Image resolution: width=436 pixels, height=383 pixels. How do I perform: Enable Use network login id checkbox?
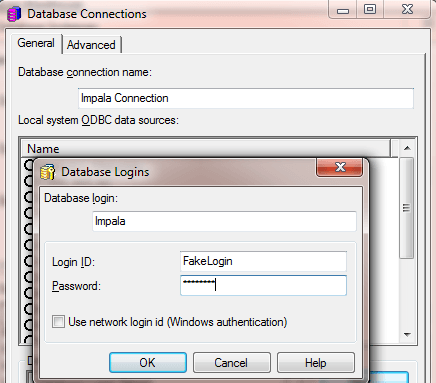pyautogui.click(x=58, y=322)
